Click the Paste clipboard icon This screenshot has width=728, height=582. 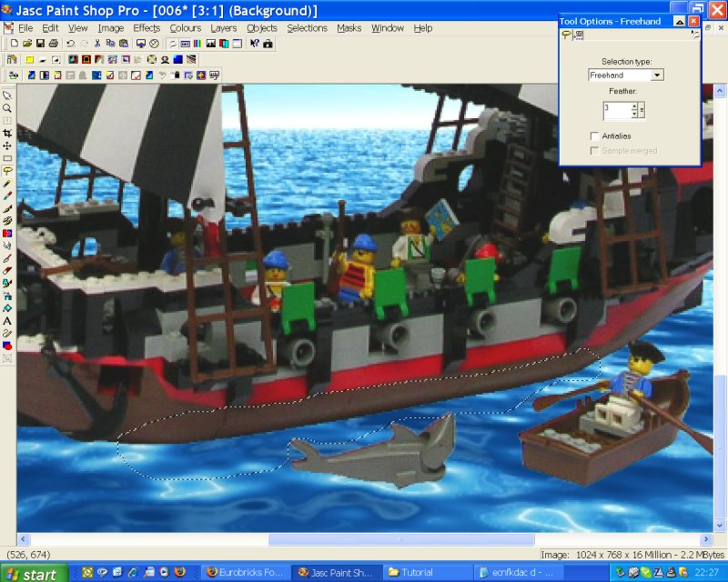coord(124,44)
